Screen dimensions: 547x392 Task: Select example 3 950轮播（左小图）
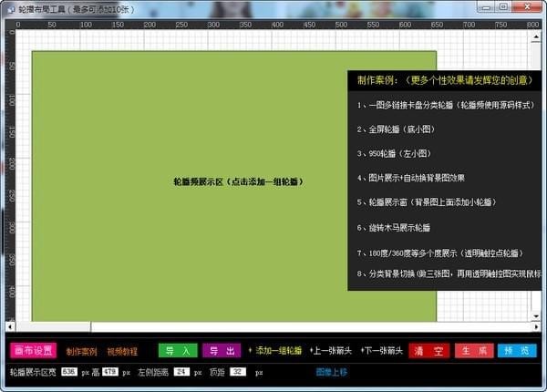[x=394, y=153]
